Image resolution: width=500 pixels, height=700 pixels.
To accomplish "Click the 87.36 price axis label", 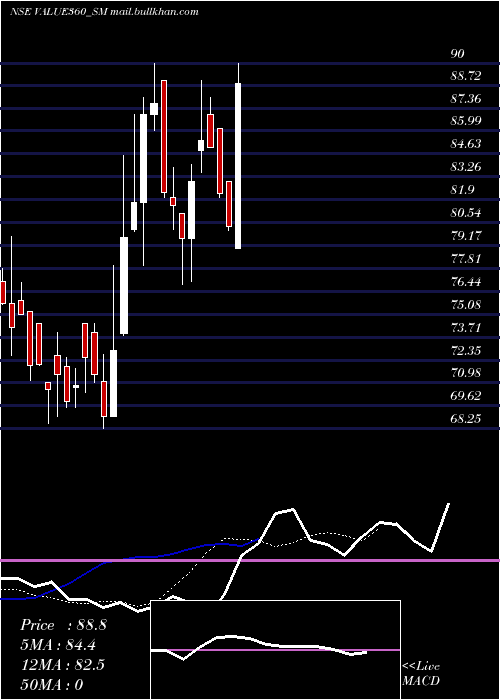I will click(x=466, y=99).
